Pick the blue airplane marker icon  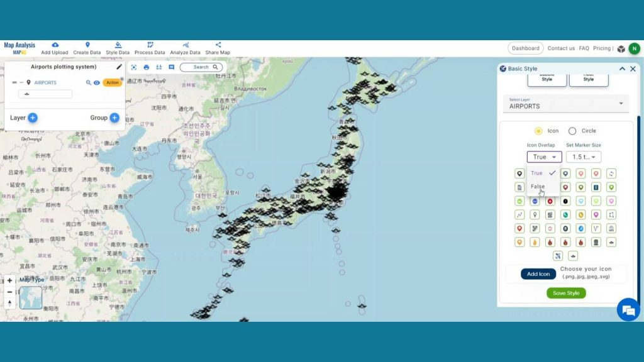click(558, 256)
